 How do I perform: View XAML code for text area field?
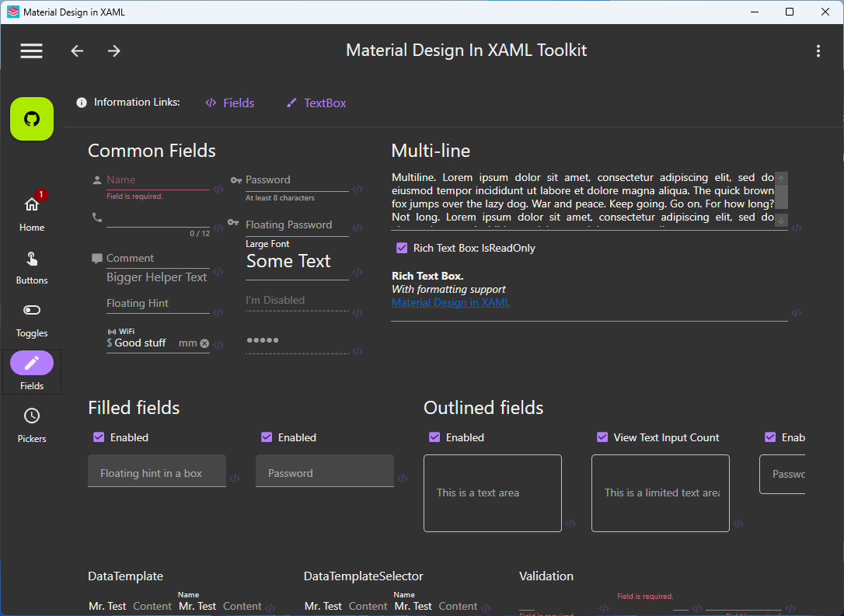570,524
